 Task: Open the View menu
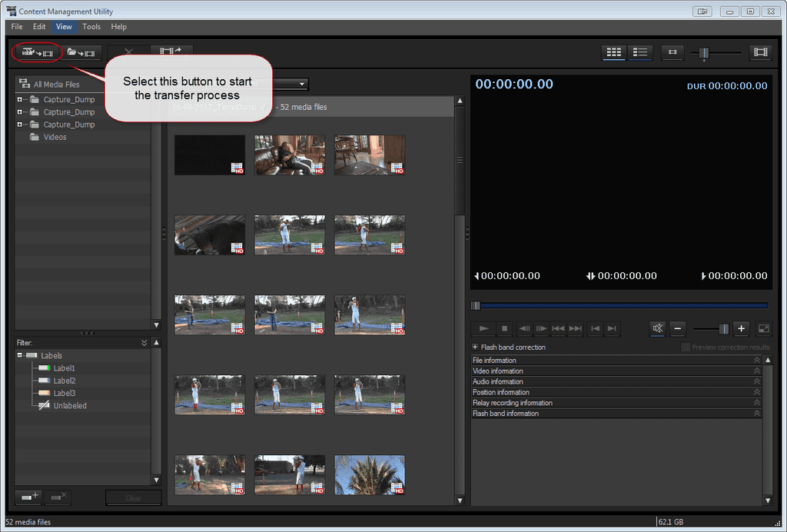(64, 27)
